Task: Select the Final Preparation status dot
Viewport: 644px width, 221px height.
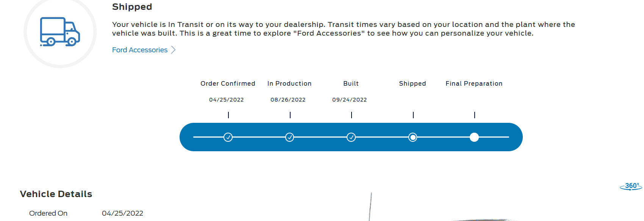Action: (x=474, y=137)
